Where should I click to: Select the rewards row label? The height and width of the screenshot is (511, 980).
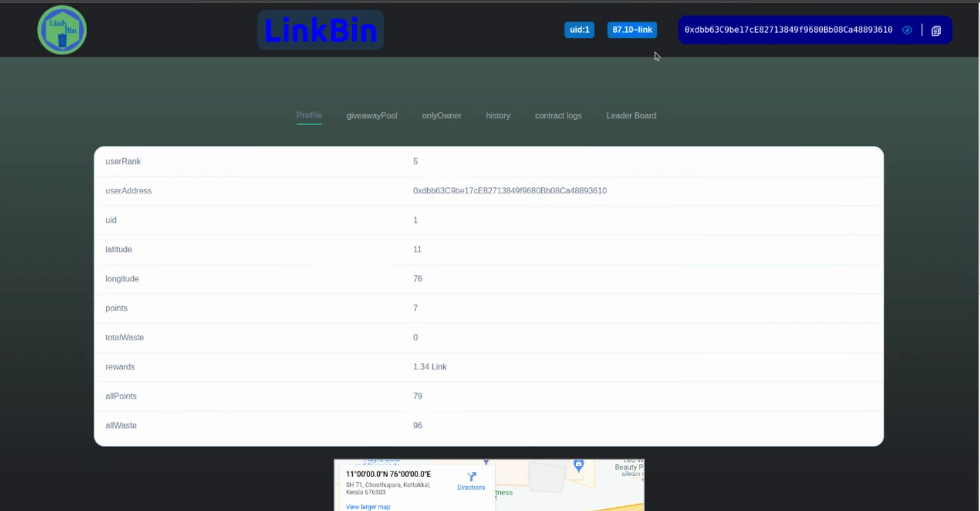pos(120,367)
